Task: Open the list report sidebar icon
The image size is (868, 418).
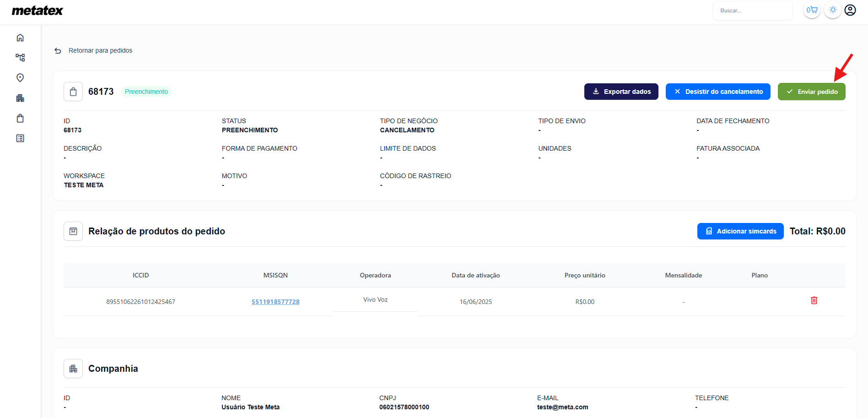Action: [x=20, y=138]
